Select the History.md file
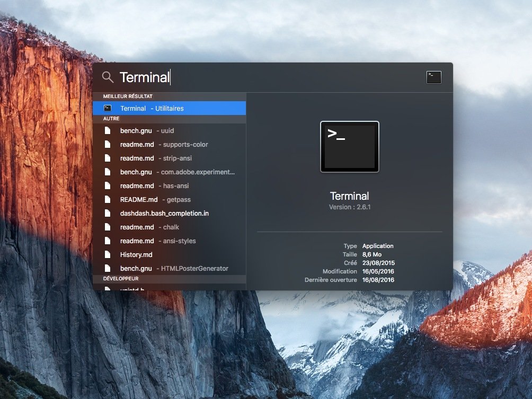The height and width of the screenshot is (399, 532). (x=170, y=254)
